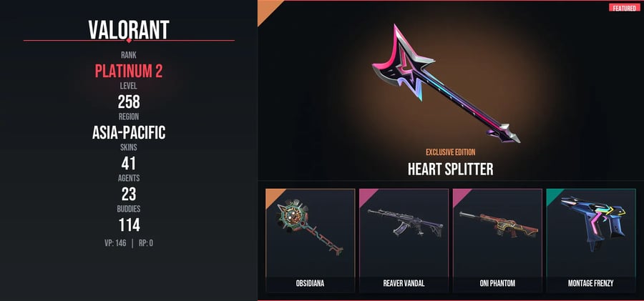
Task: Click the VP: 146 balance text
Action: pos(115,243)
